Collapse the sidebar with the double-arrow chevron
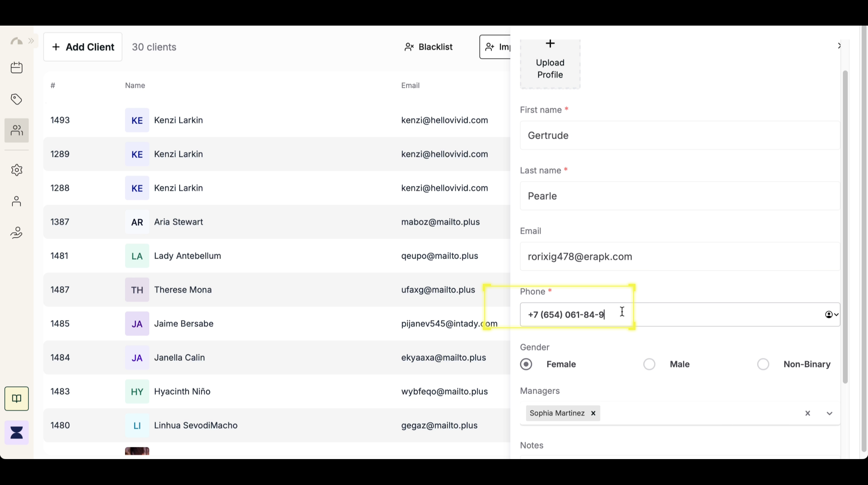The height and width of the screenshot is (485, 868). point(31,40)
